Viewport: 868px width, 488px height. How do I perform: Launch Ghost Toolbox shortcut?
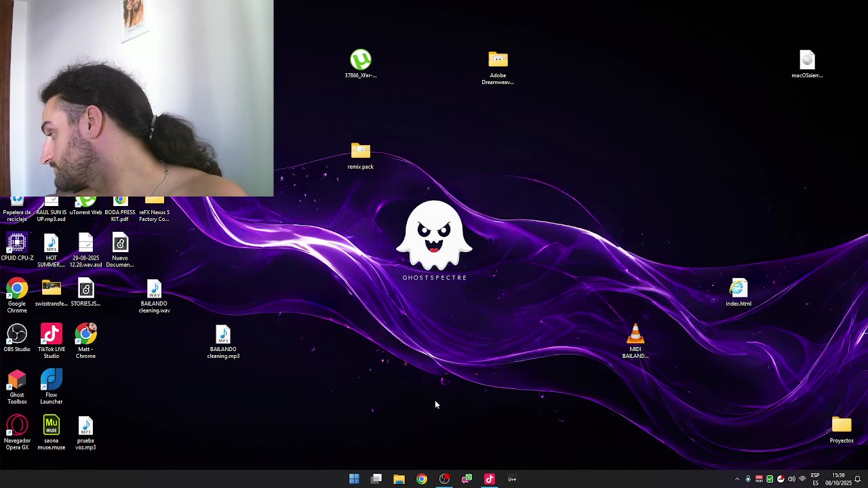(17, 388)
